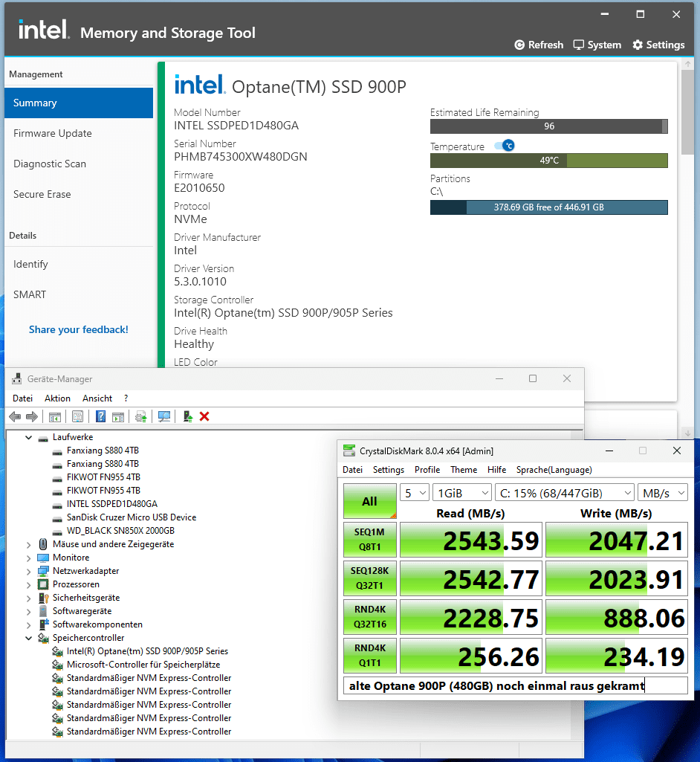
Task: Open the unit dropdown showing MB/s
Action: [x=663, y=493]
